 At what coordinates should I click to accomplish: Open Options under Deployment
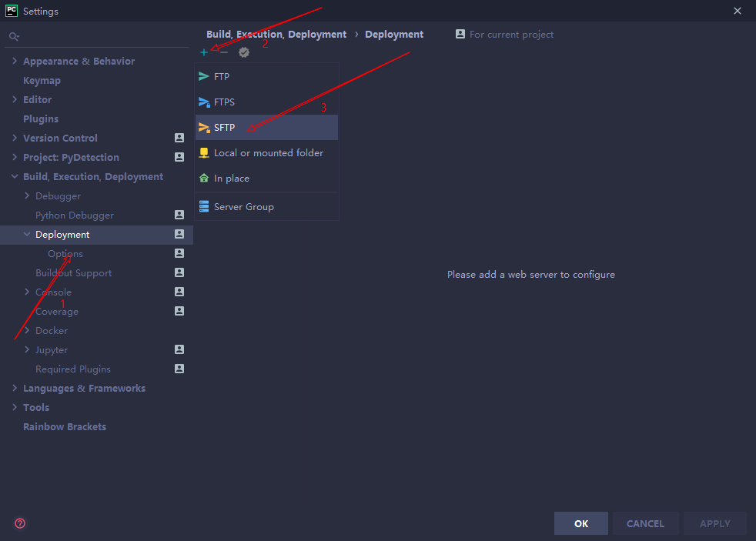[65, 254]
